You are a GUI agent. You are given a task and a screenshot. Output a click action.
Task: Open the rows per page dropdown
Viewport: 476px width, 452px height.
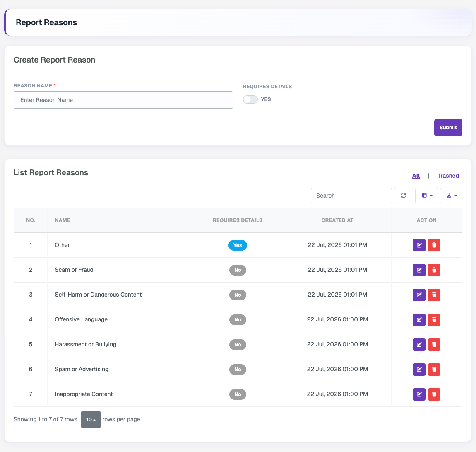[x=91, y=420]
